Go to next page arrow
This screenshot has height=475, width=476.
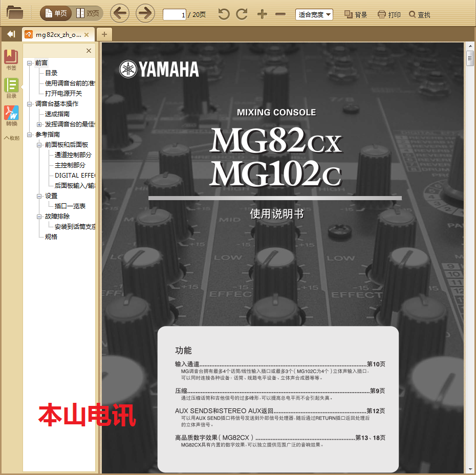tap(145, 13)
